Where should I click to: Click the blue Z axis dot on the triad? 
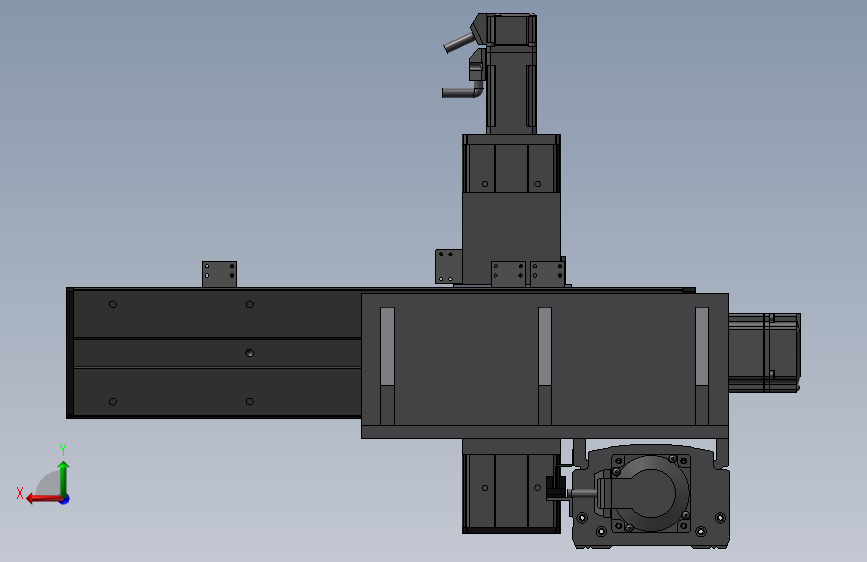point(65,499)
